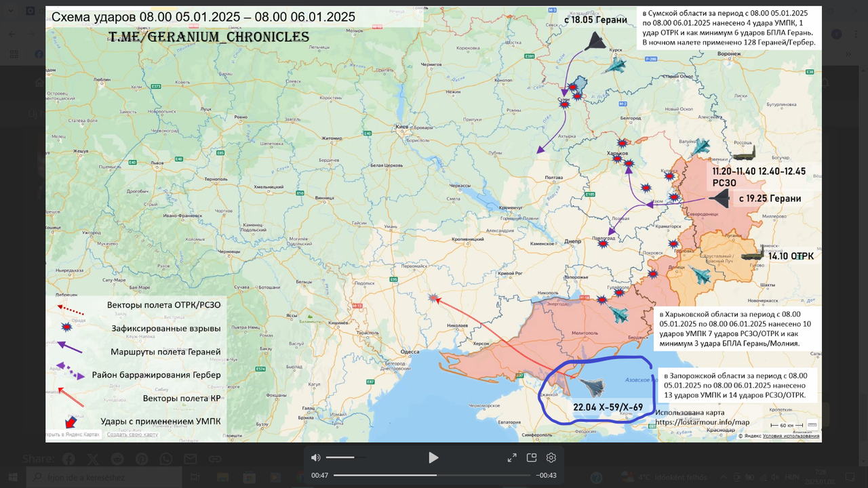Open the video settings gear

[x=551, y=457]
